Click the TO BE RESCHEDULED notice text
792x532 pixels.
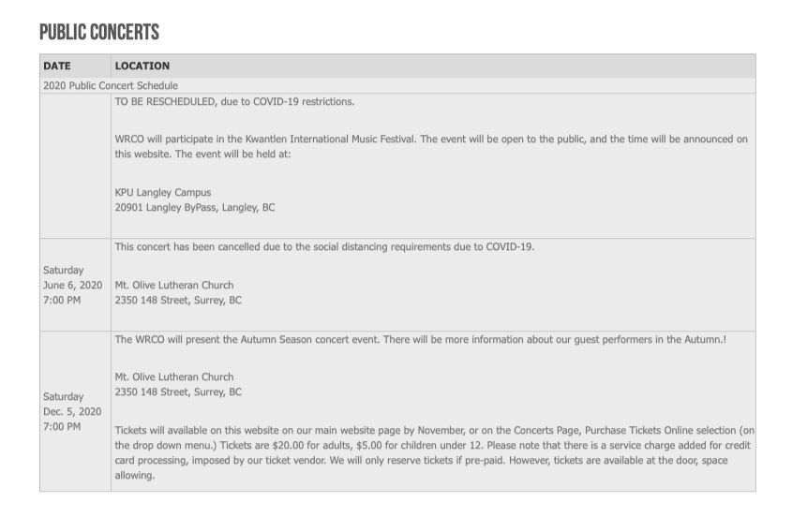(x=234, y=101)
